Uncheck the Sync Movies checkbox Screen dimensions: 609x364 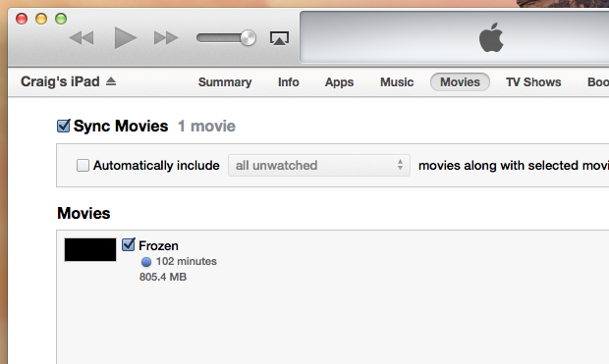pos(63,126)
